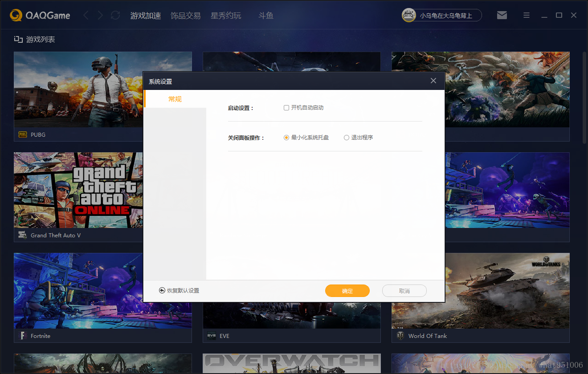Click the World Of Tank label
Image resolution: width=588 pixels, height=374 pixels.
tap(428, 336)
